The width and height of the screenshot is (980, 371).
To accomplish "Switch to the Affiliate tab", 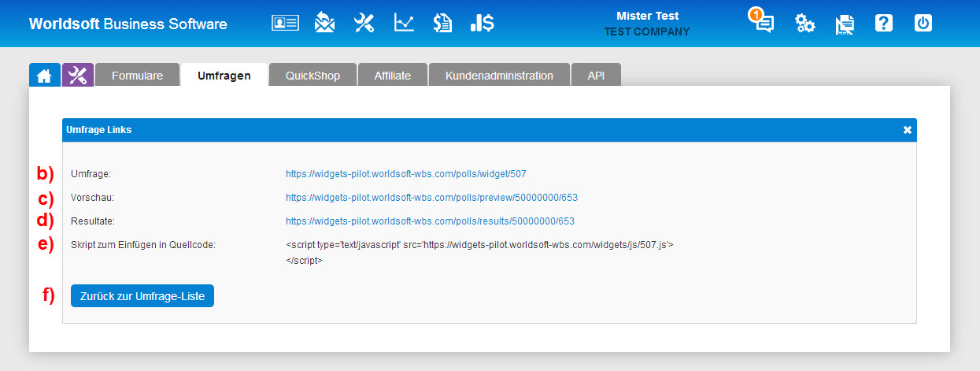I will pyautogui.click(x=393, y=76).
